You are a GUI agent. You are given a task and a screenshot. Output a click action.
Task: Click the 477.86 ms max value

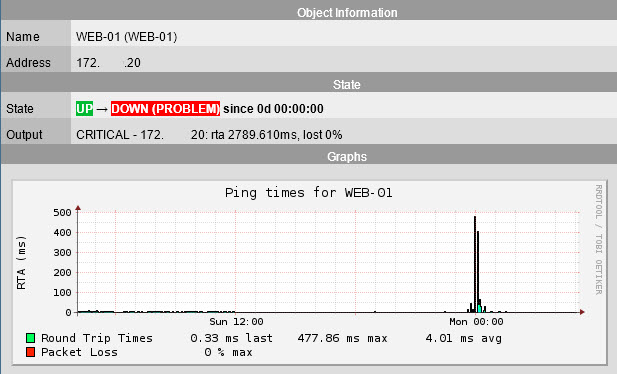pyautogui.click(x=342, y=338)
